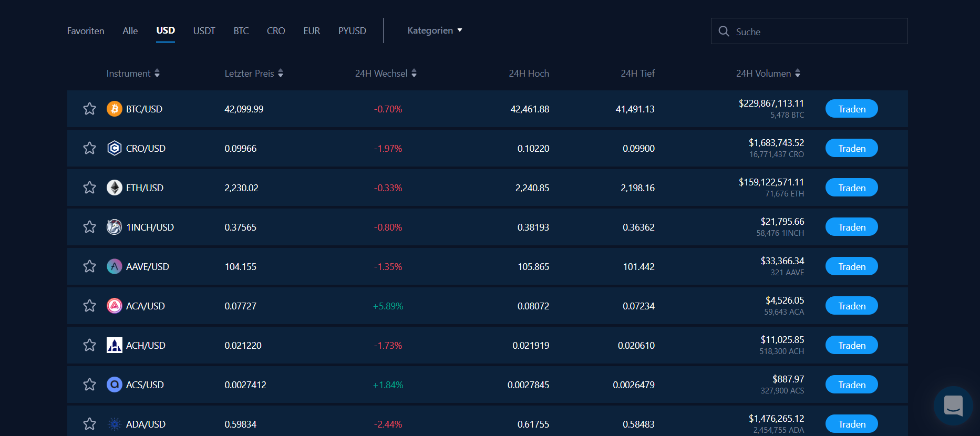Click BTC volume $229,867,113.11

click(x=771, y=103)
